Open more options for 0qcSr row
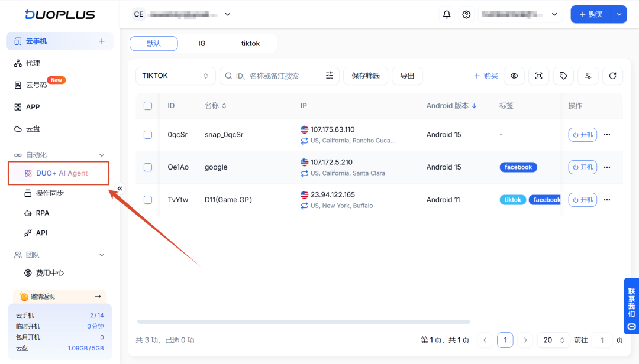 click(607, 135)
